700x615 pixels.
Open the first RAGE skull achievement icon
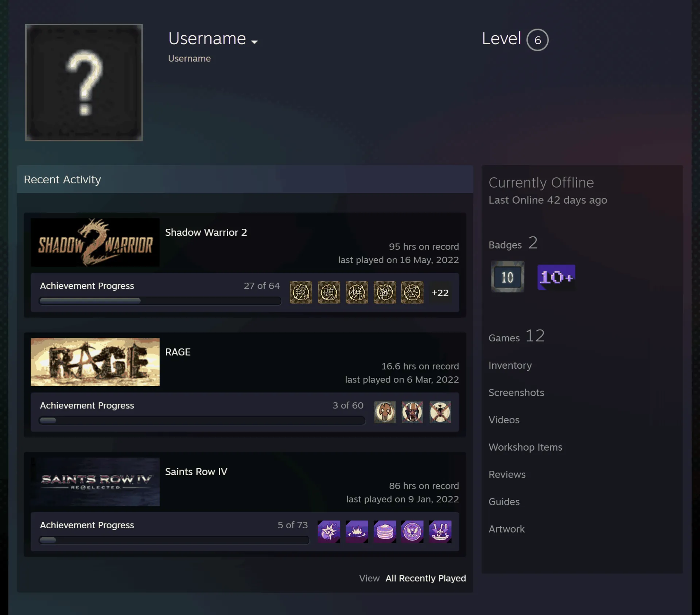(385, 412)
